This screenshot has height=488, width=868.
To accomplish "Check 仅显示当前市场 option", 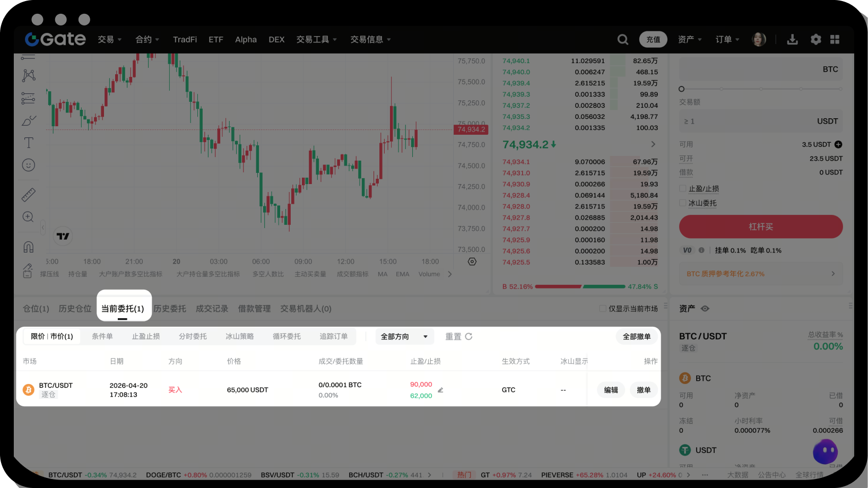I will tap(603, 309).
